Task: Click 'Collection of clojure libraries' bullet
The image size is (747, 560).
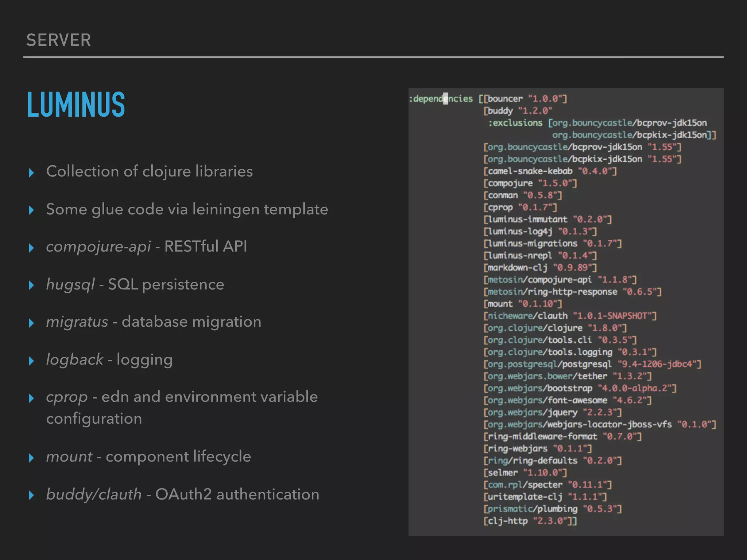Action: pyautogui.click(x=150, y=171)
